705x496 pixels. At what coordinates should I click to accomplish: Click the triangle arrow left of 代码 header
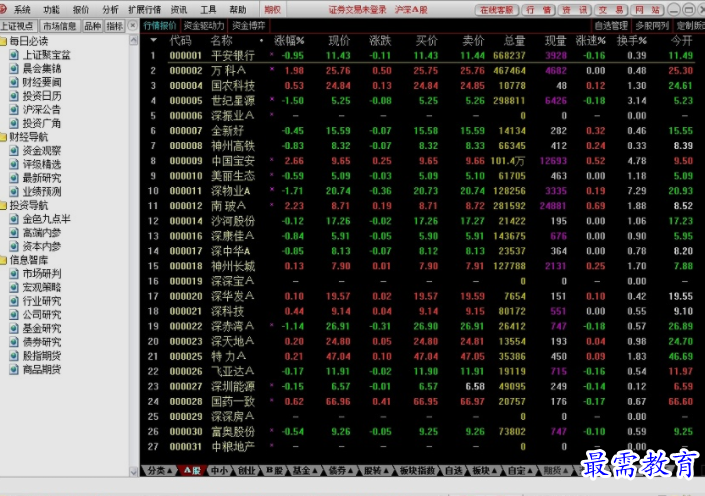point(154,40)
